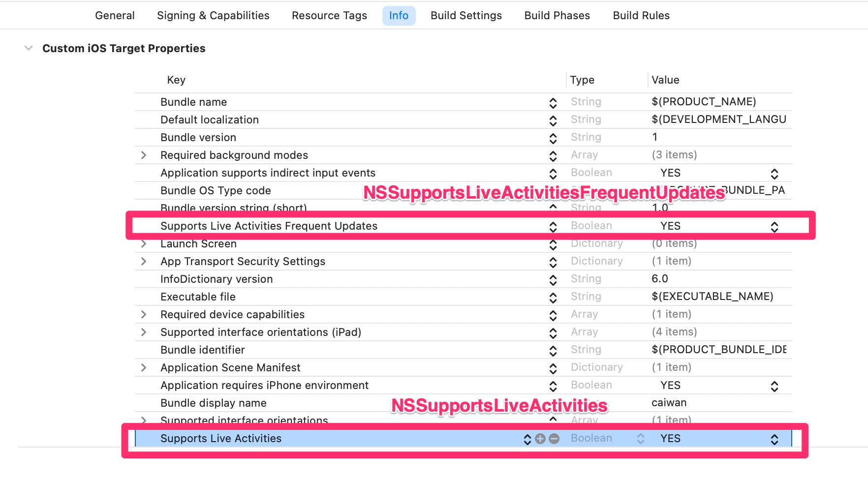The height and width of the screenshot is (479, 868).
Task: Click the key arrows next to Executable file
Action: (x=554, y=297)
